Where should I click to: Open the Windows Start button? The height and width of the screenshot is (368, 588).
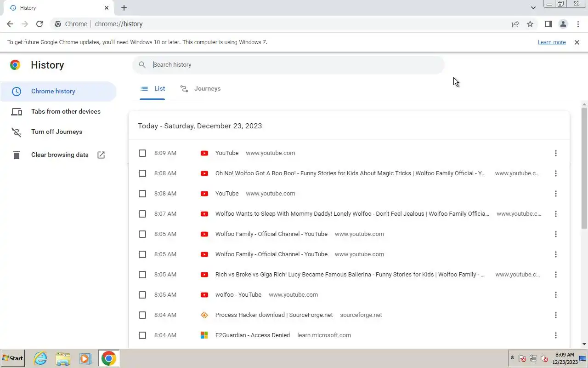coord(12,358)
